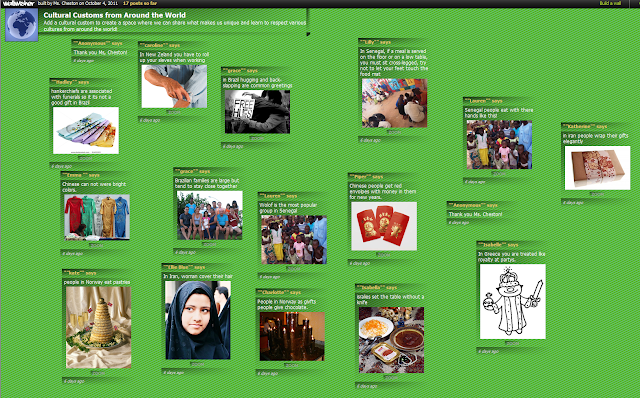Click the timestamp under Isabella's post
The height and width of the screenshot is (398, 640).
point(367,386)
